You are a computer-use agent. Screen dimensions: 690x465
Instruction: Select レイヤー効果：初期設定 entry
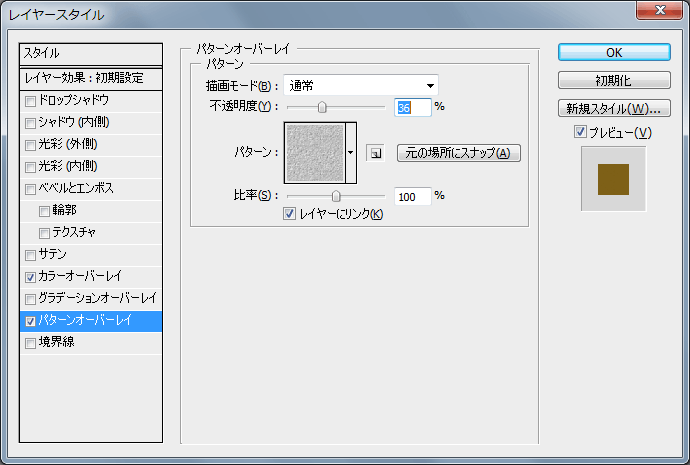[x=91, y=79]
